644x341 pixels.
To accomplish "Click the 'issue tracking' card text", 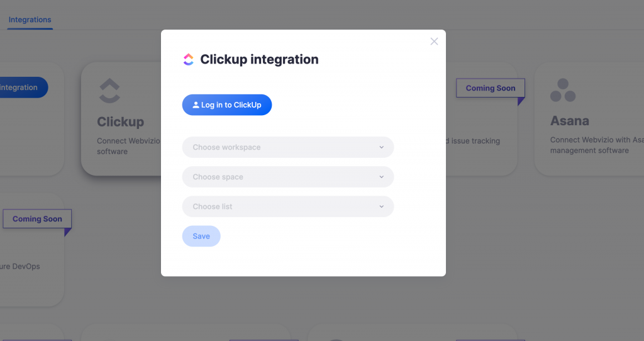I will [x=473, y=141].
